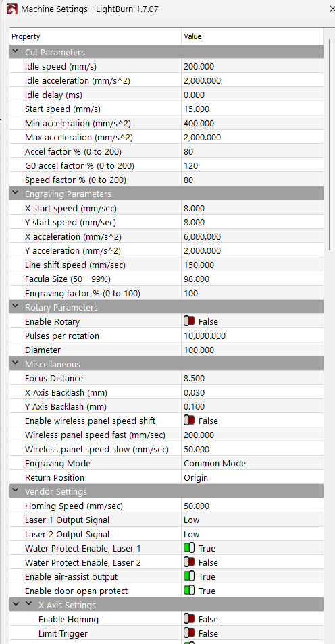Disable Water Protect Enable, Laser 1
The height and width of the screenshot is (644, 335).
(x=188, y=548)
